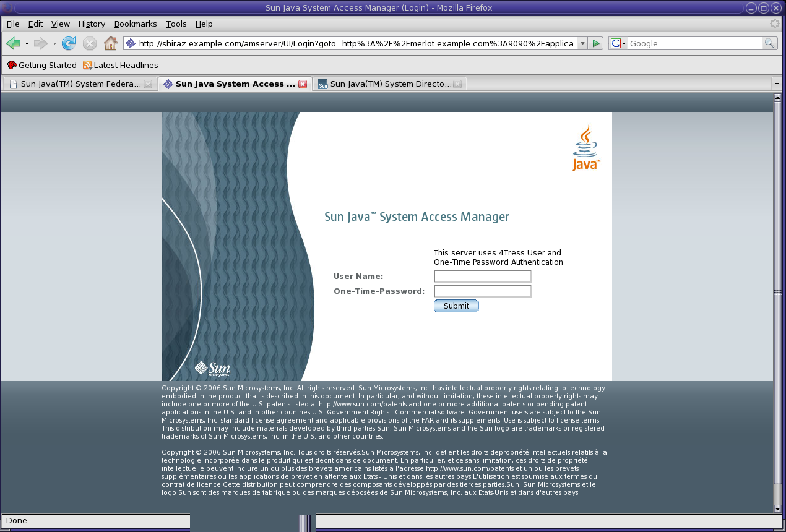Click the vertical scrollbar down arrow
The image size is (786, 532).
pos(778,509)
